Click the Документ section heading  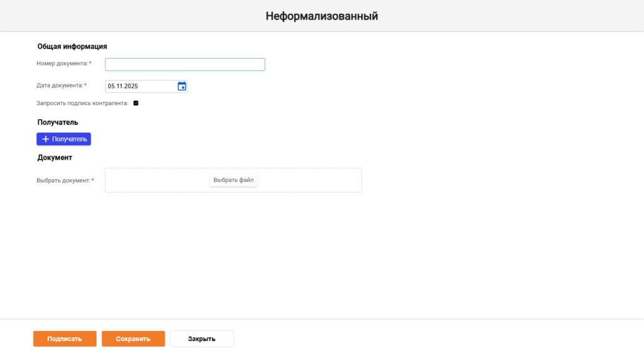[55, 157]
